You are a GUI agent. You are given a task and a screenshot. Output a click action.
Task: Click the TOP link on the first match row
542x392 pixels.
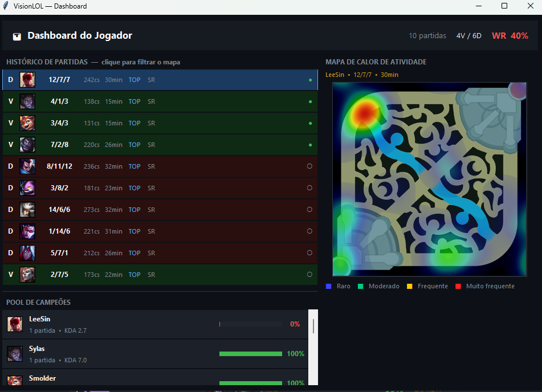pos(134,79)
